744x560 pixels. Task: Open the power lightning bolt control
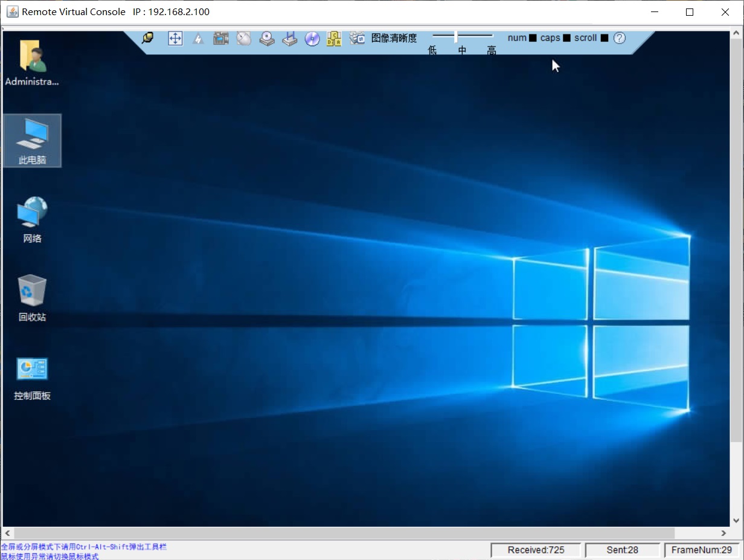[198, 39]
